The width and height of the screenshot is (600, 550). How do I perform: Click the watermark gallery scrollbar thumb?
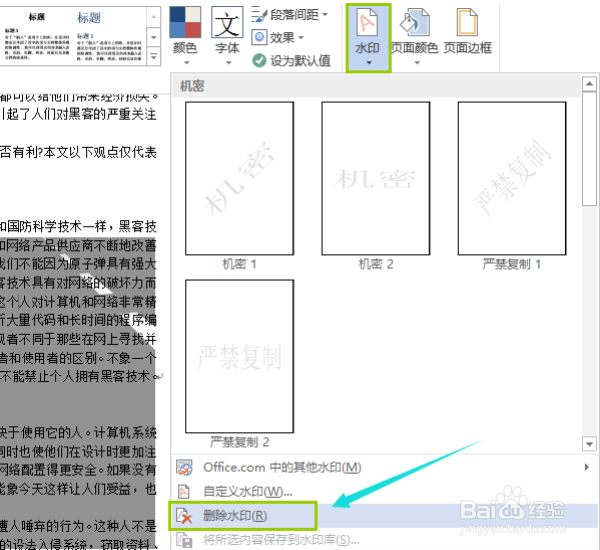tap(589, 149)
